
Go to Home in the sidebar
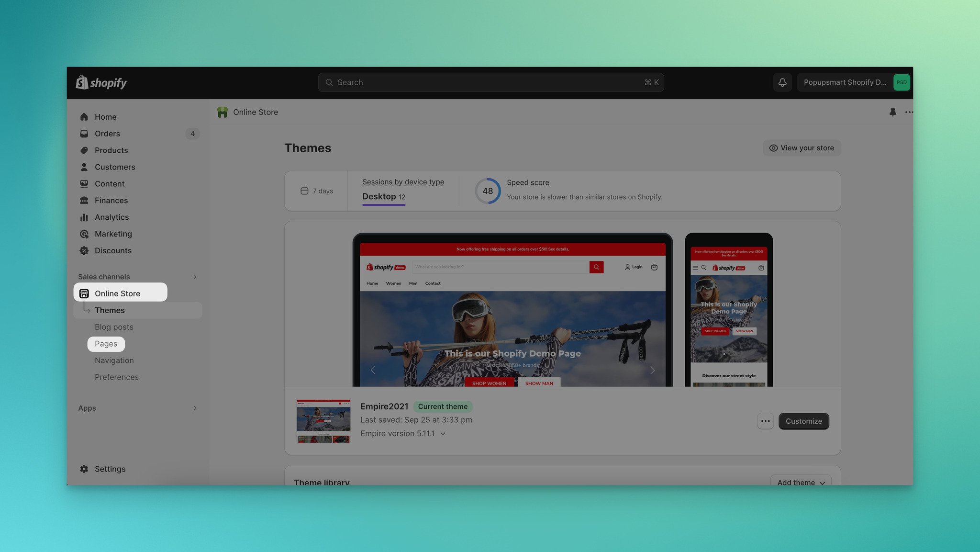[106, 117]
